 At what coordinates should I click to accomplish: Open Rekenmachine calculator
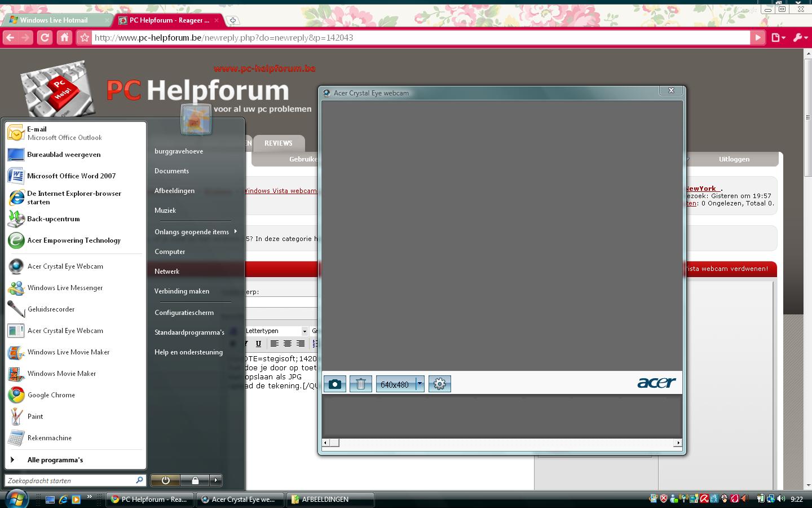click(x=76, y=438)
